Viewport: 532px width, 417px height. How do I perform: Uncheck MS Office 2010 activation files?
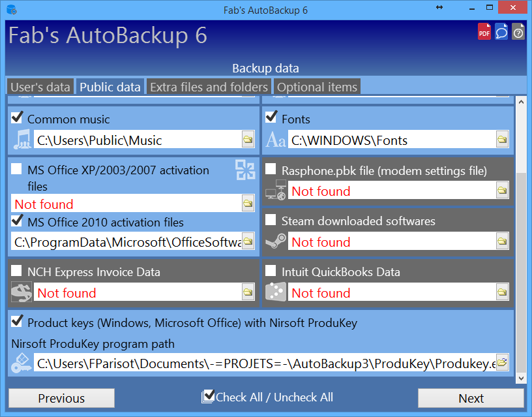[x=17, y=221]
